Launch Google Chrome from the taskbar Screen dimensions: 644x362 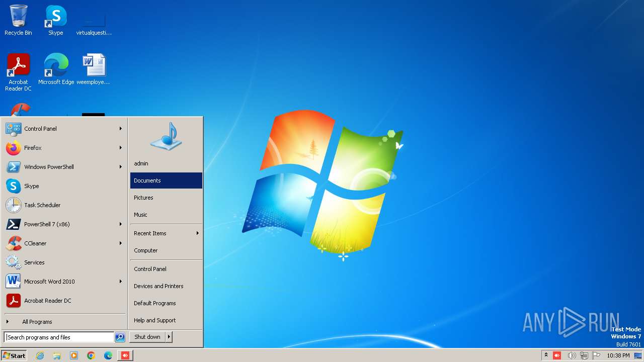pyautogui.click(x=91, y=355)
